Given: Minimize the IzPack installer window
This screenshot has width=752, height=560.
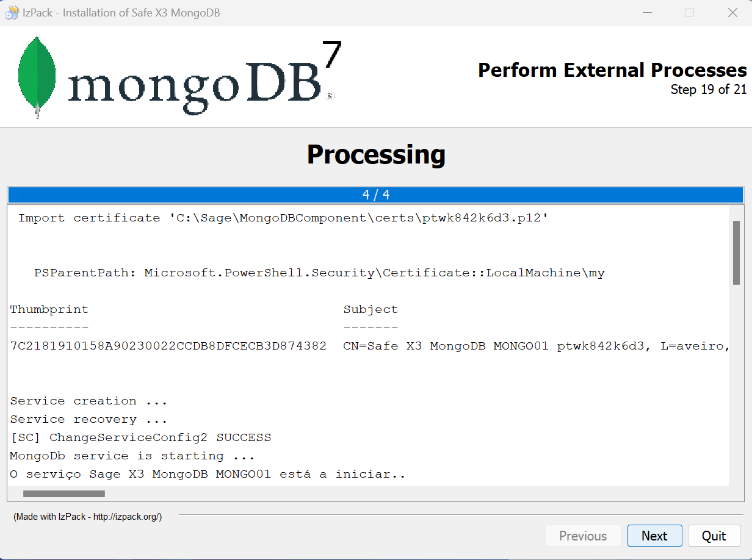Looking at the screenshot, I should click(x=646, y=13).
